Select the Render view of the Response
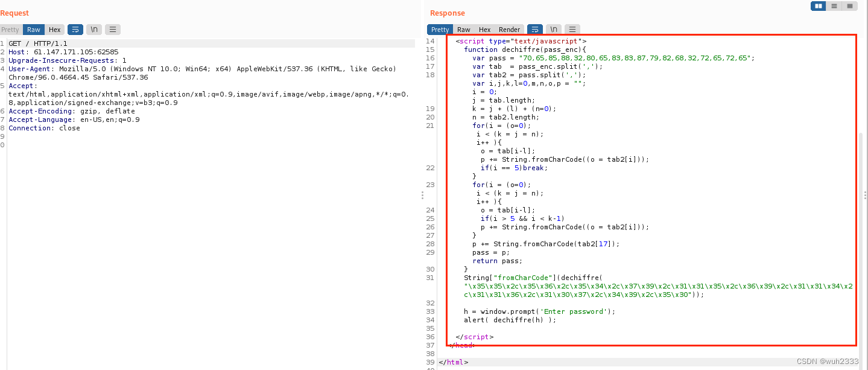This screenshot has height=370, width=868. 509,29
